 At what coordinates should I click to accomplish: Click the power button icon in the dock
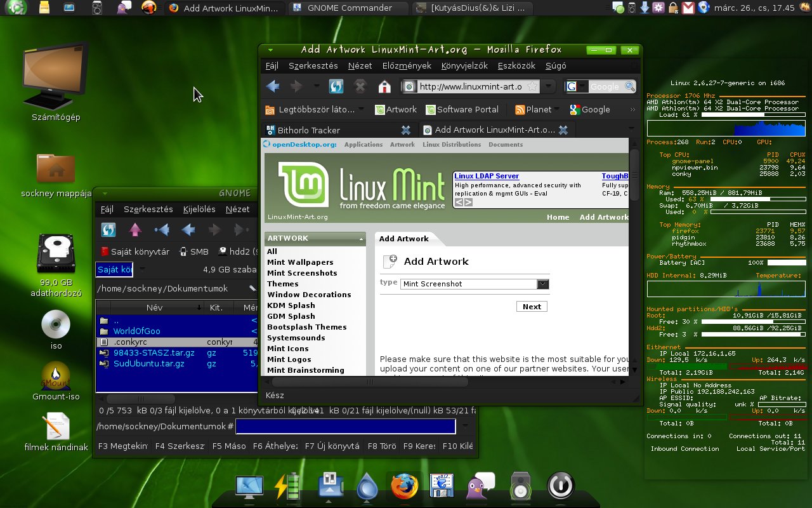(x=560, y=486)
